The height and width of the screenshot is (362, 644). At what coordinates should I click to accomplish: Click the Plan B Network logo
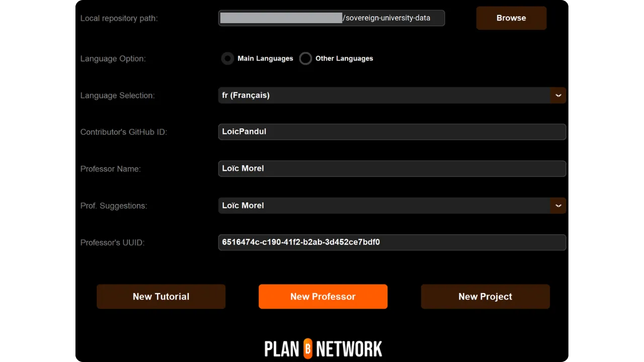click(323, 348)
